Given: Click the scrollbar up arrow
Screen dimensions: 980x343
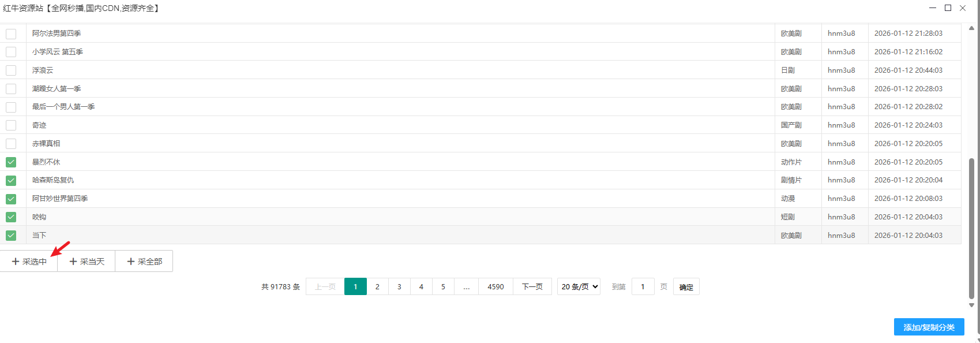Looking at the screenshot, I should click(x=971, y=28).
